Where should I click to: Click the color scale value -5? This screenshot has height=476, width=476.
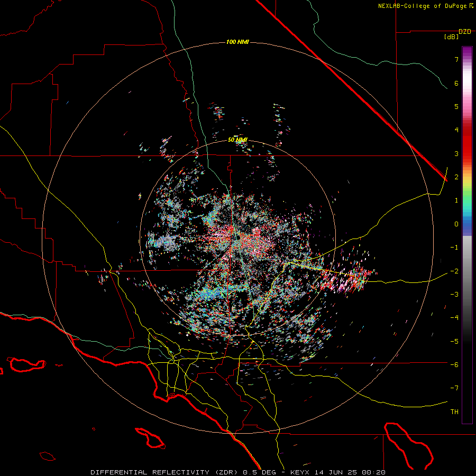454,341
